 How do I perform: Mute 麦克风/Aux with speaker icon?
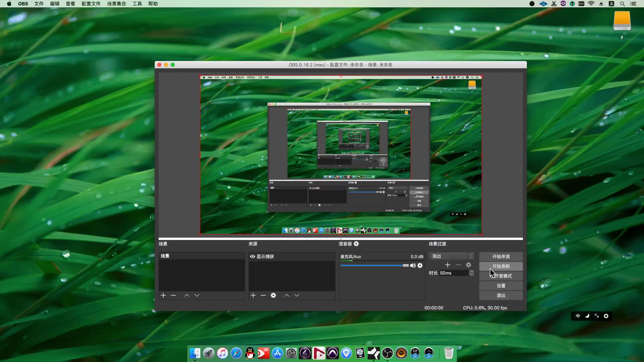click(413, 265)
